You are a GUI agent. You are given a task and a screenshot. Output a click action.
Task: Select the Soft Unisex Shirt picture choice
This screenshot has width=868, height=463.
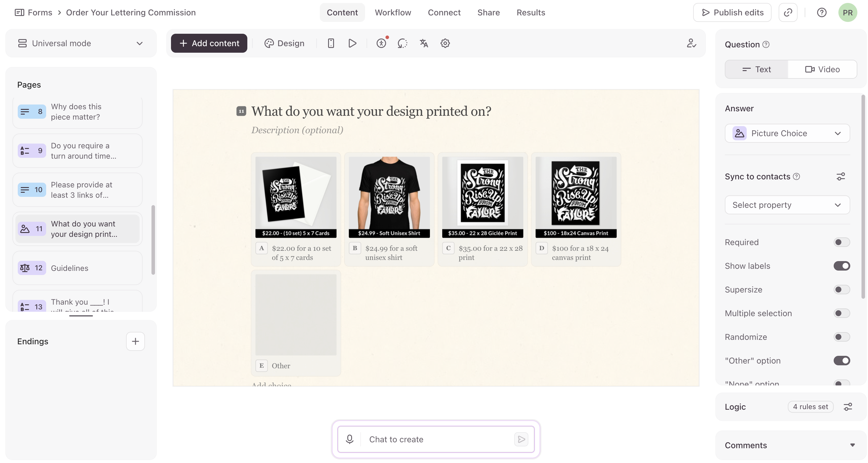pos(389,209)
